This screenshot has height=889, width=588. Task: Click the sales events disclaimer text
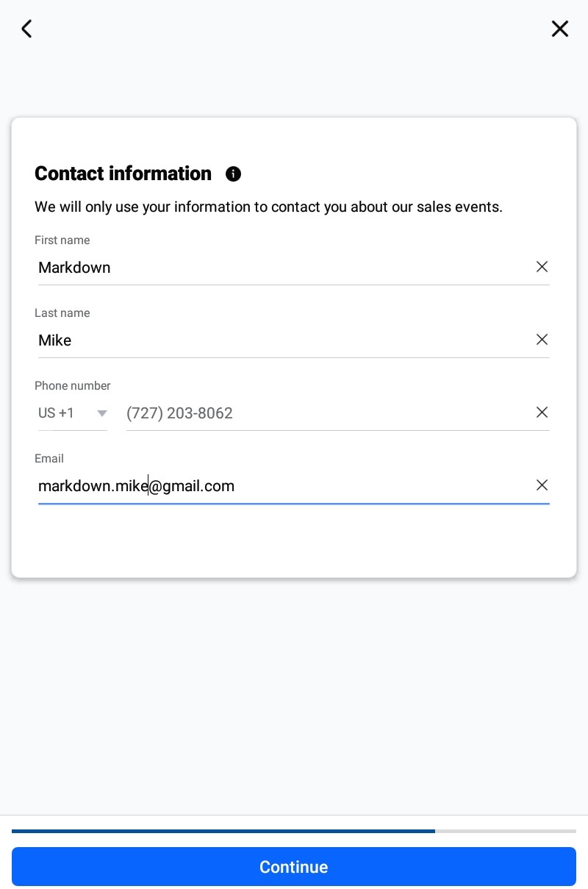268,207
